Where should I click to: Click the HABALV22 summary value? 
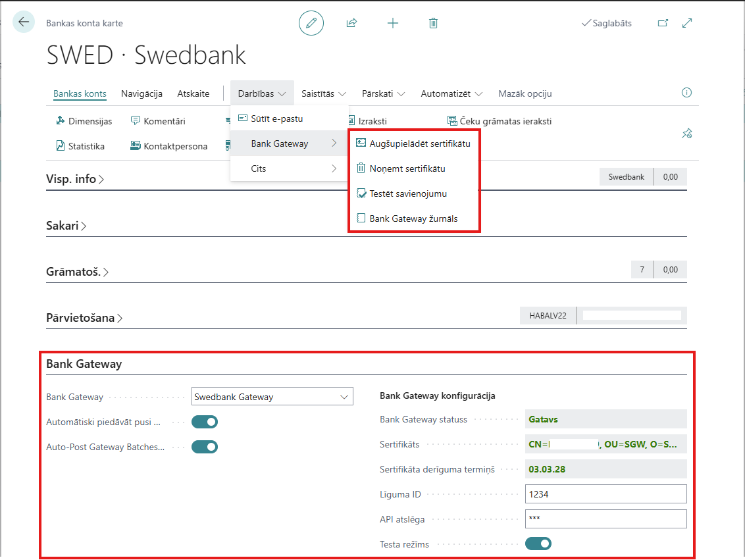[548, 315]
